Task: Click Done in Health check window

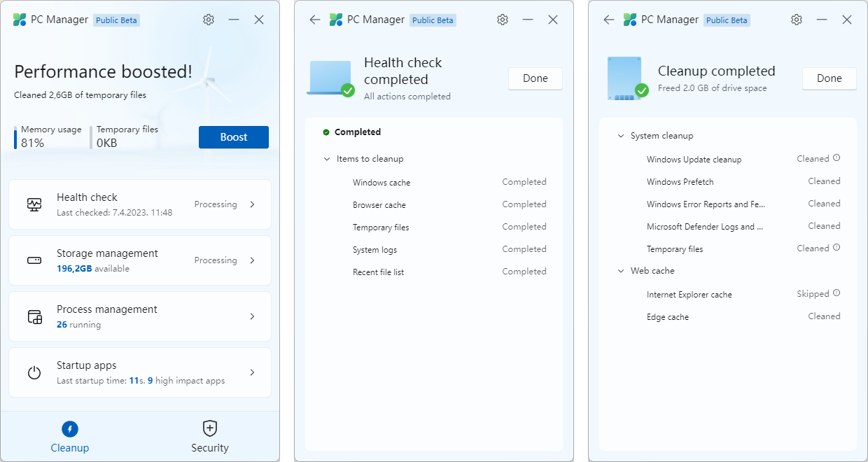Action: pyautogui.click(x=535, y=78)
